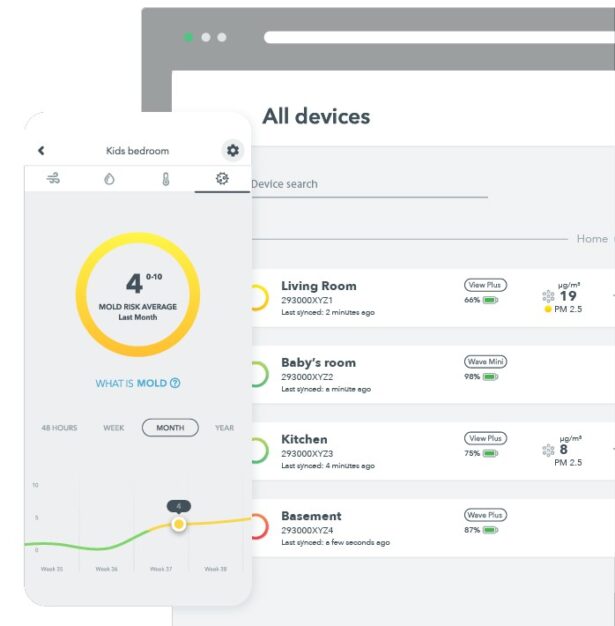The height and width of the screenshot is (626, 615).
Task: Open settings gear in Kids bedroom header
Action: pos(233,151)
